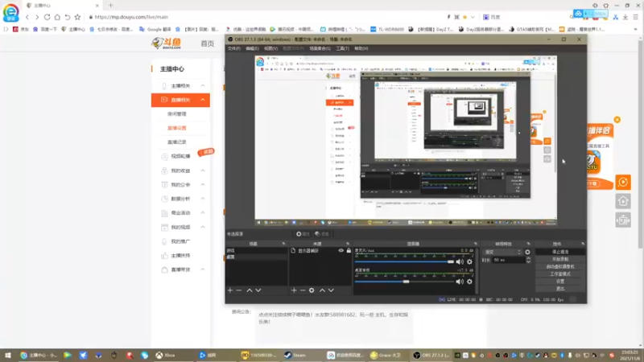Remove the selected source with the minus icon
644x362 pixels.
pyautogui.click(x=303, y=290)
